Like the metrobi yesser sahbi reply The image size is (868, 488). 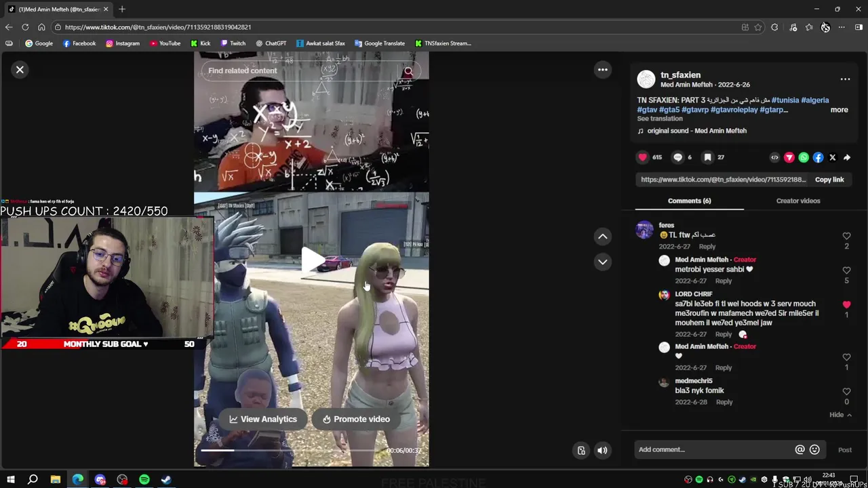coord(846,270)
